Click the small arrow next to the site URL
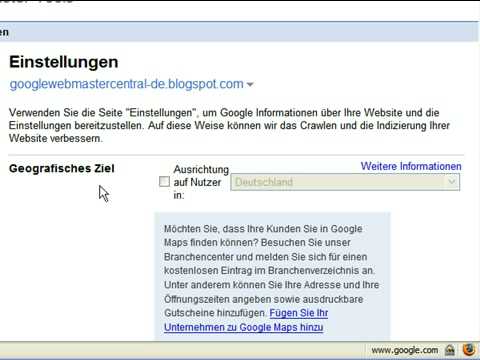Screen dimensions: 480x360 [250, 85]
